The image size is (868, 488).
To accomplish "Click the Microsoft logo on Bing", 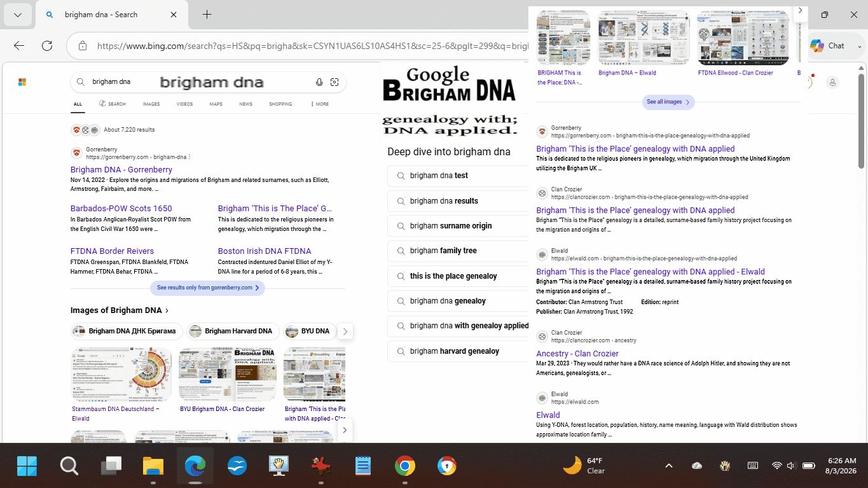I will [x=22, y=82].
